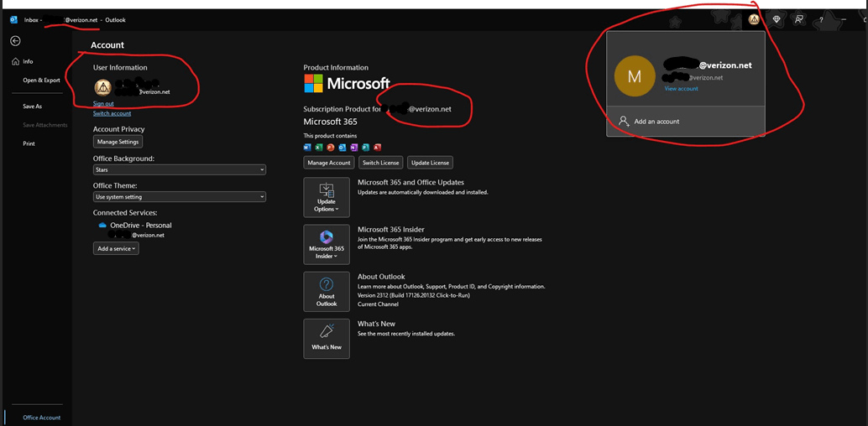Click the Microsoft 365 and Office Updates heading
This screenshot has height=426, width=868.
(410, 182)
